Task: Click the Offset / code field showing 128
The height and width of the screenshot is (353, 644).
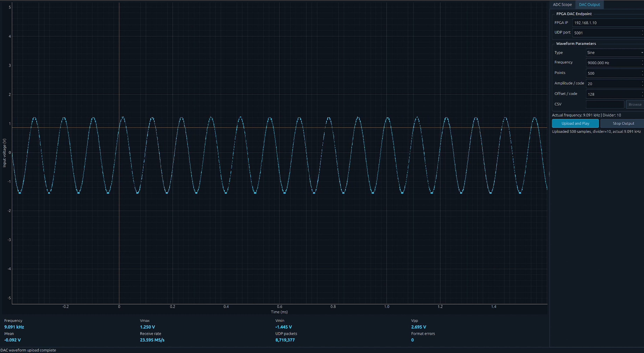Action: click(x=615, y=94)
